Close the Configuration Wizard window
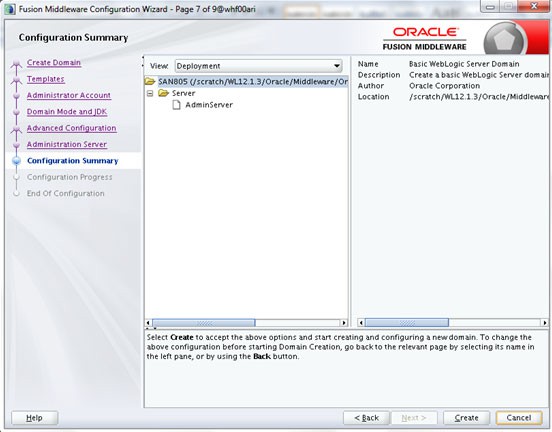Viewport: 552px width, 432px height. [x=534, y=6]
